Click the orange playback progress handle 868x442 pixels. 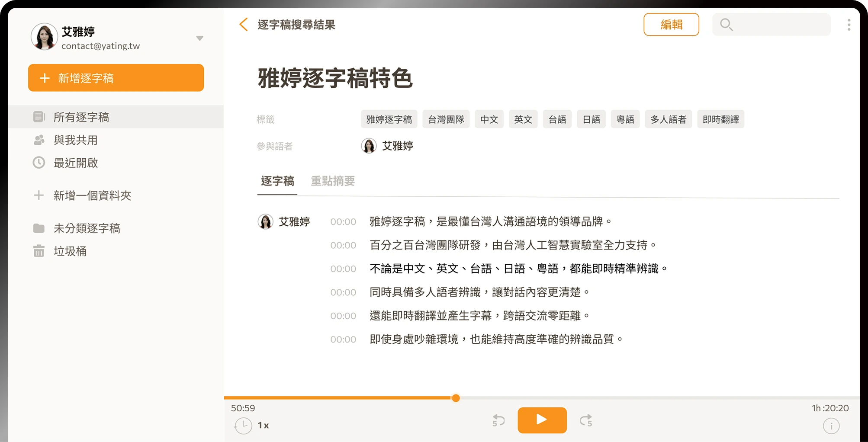pyautogui.click(x=456, y=398)
